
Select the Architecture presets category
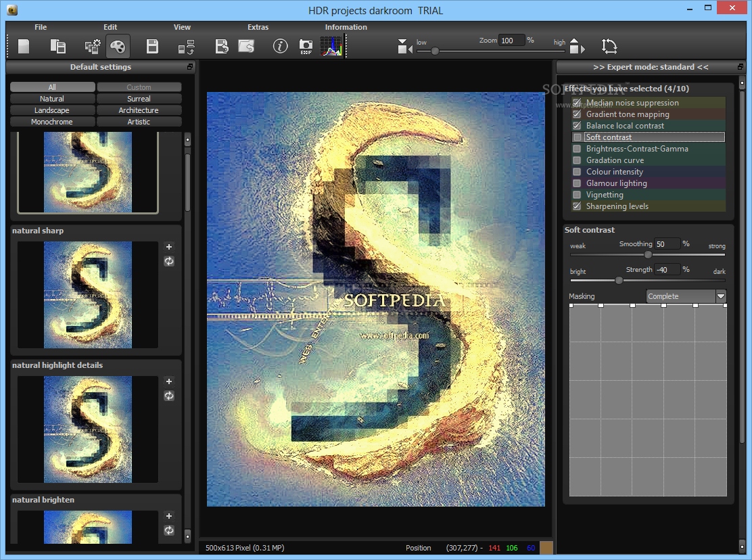pos(139,110)
